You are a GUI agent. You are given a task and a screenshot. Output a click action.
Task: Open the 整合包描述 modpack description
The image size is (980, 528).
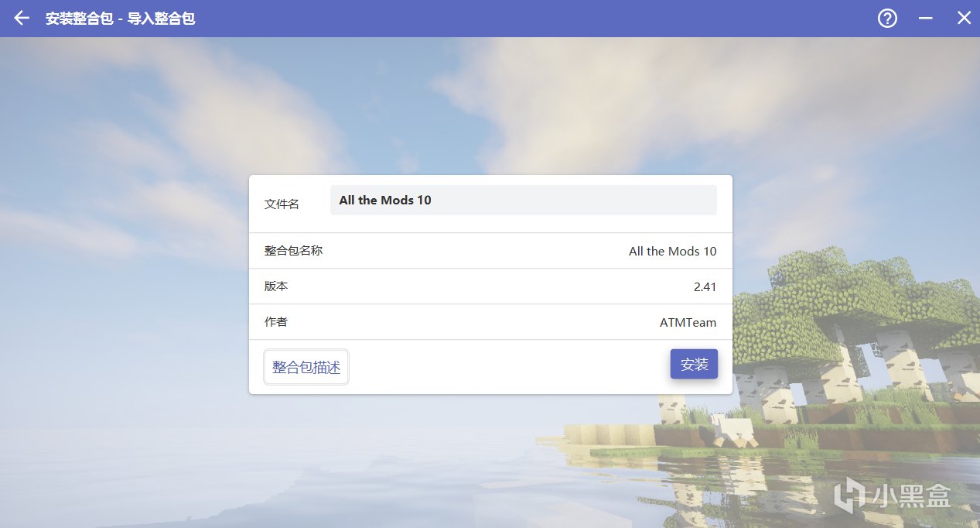point(306,367)
